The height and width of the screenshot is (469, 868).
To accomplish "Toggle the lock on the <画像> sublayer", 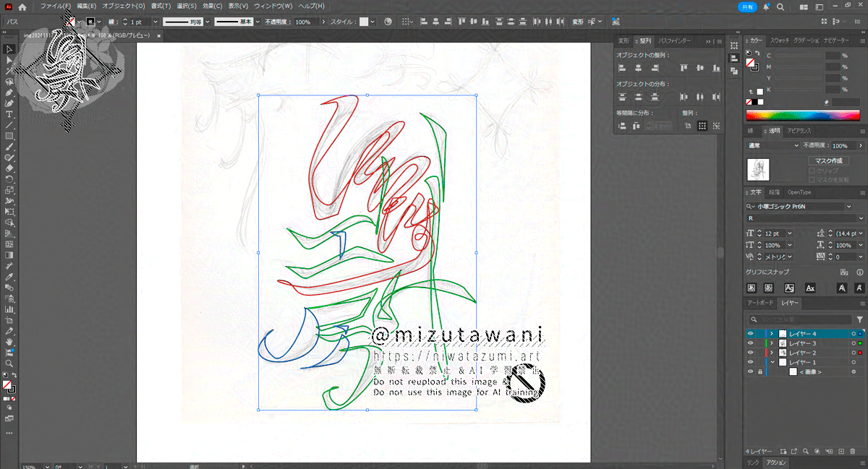I will [759, 371].
